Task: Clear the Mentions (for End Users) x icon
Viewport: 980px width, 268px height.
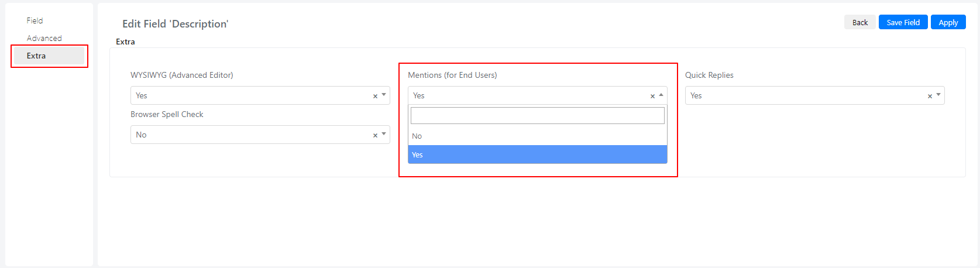Action: click(x=652, y=96)
